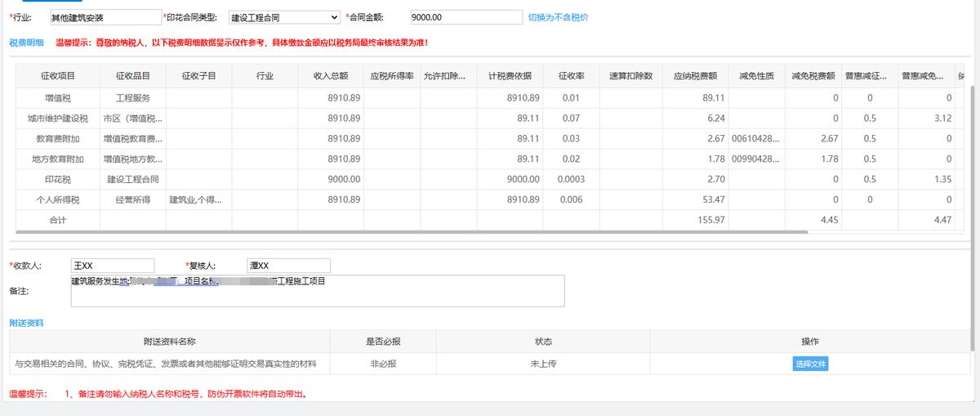Open the 印花合同类型 dropdown
The image size is (980, 416).
(x=284, y=17)
